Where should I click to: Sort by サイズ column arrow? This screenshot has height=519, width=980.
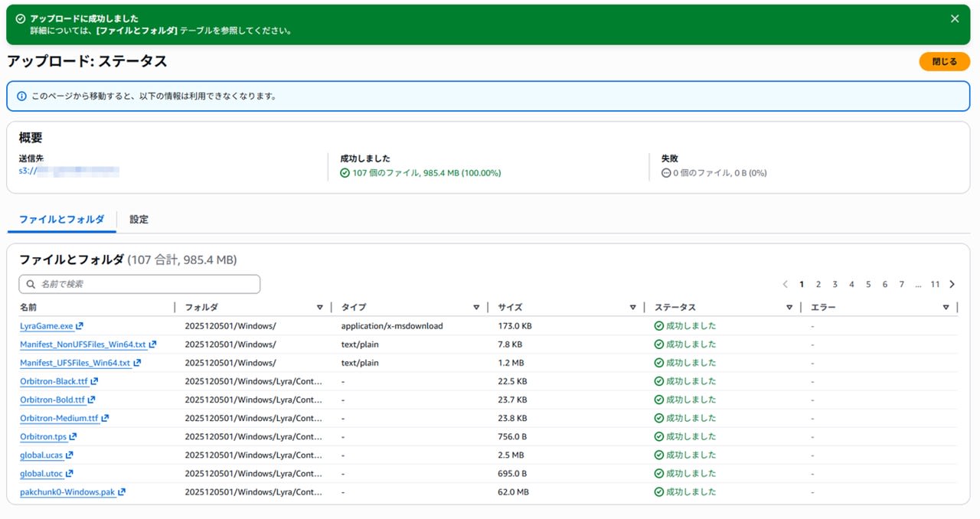point(632,308)
